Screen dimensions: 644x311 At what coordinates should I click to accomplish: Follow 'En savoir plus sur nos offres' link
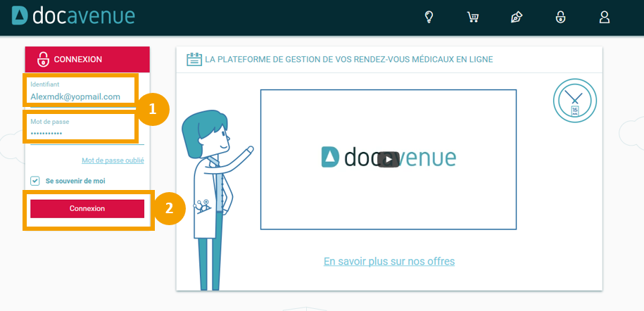(x=389, y=261)
